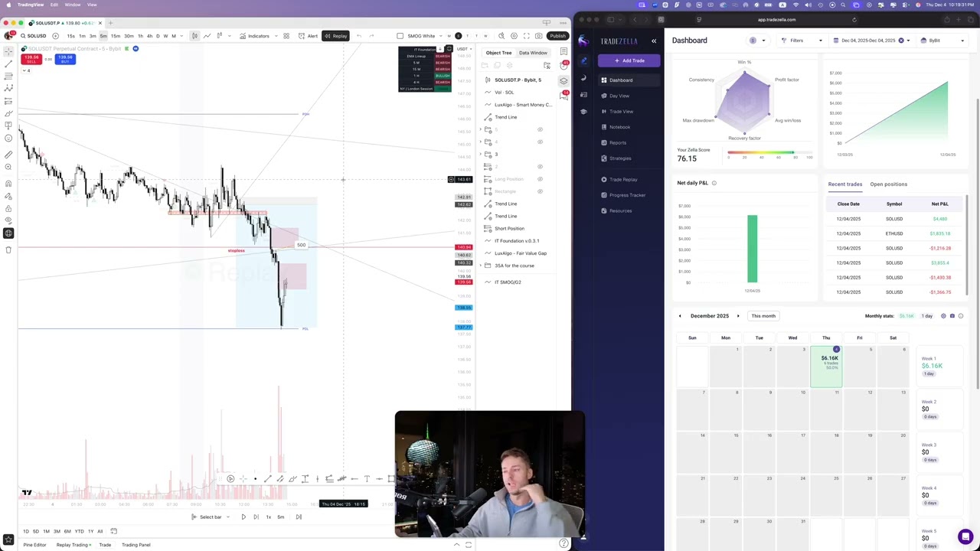The height and width of the screenshot is (551, 980).
Task: Open the Filters dropdown in TradeZella
Action: [801, 41]
